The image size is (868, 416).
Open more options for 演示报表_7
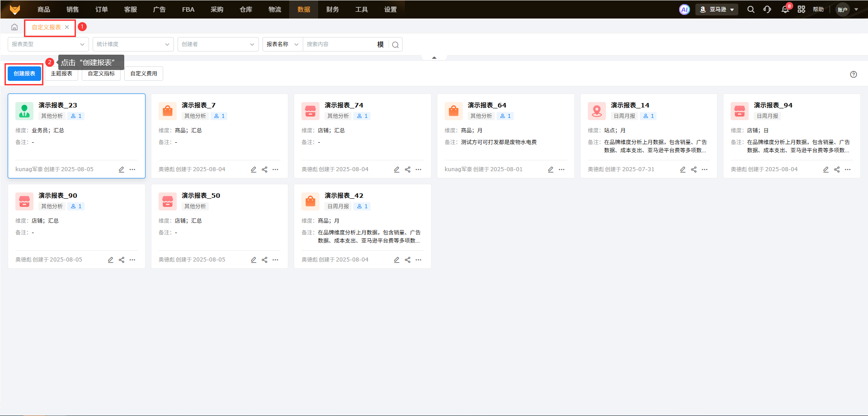(x=276, y=170)
